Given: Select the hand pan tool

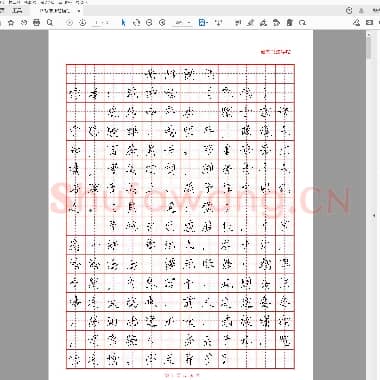Looking at the screenshot, I should point(136,23).
